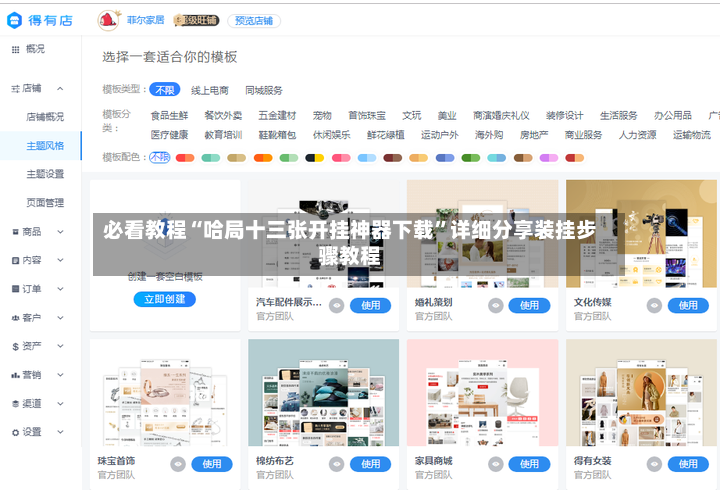Screen dimensions: 720x490
Task: Open 主题设置 in sidebar
Action: (x=45, y=175)
